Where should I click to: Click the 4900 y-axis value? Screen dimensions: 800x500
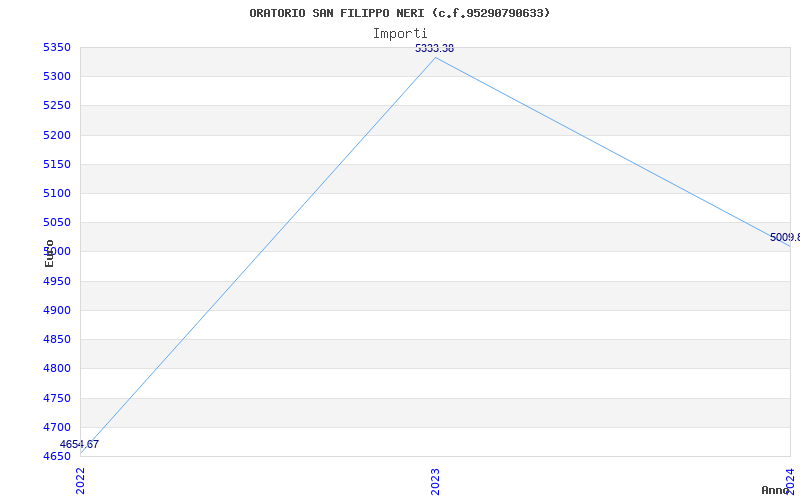(x=57, y=311)
